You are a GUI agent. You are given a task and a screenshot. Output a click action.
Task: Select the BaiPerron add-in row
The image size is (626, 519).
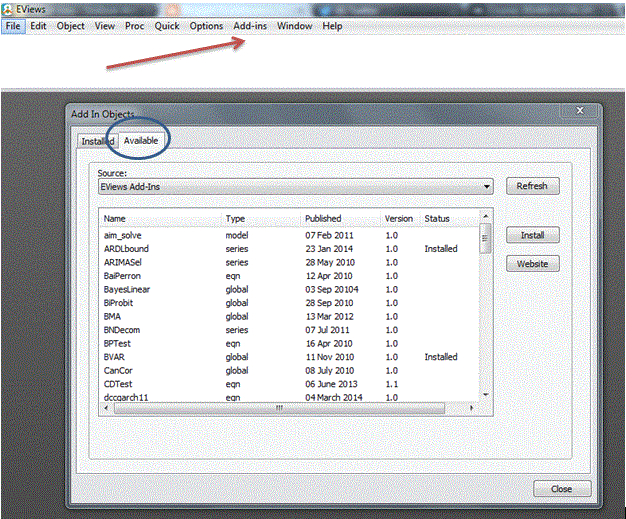coord(289,276)
